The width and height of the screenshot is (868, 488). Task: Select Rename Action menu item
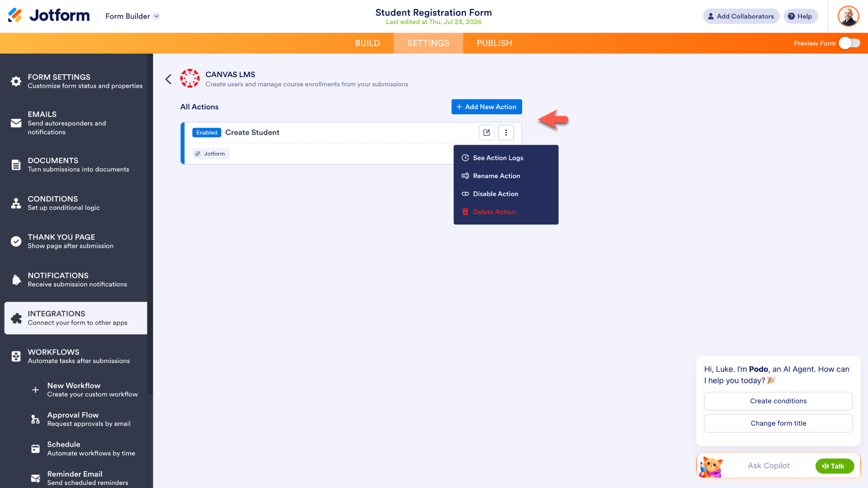coord(506,176)
